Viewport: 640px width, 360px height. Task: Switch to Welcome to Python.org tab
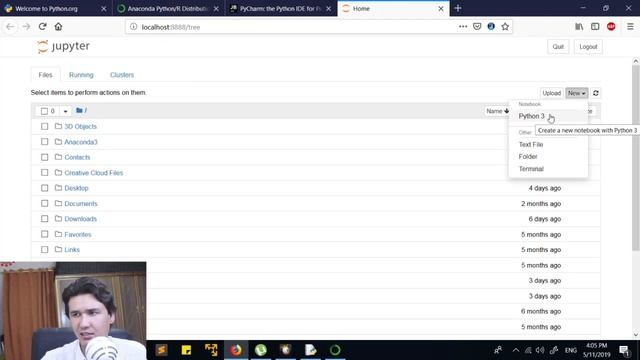click(x=55, y=9)
